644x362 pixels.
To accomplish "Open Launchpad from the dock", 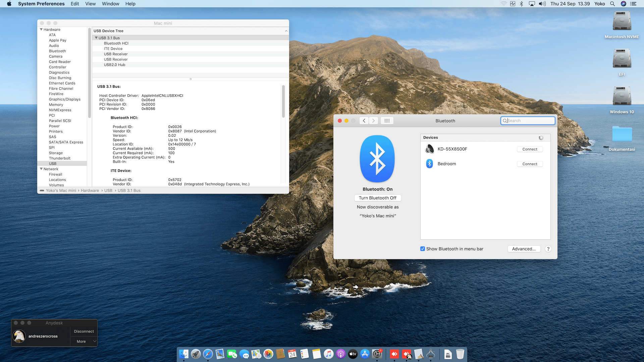I will coord(196,354).
